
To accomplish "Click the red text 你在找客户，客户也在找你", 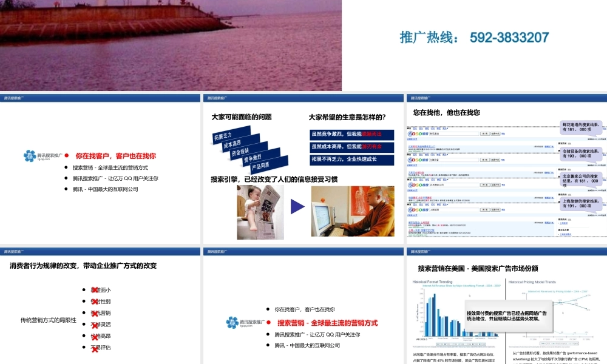I will click(116, 156).
